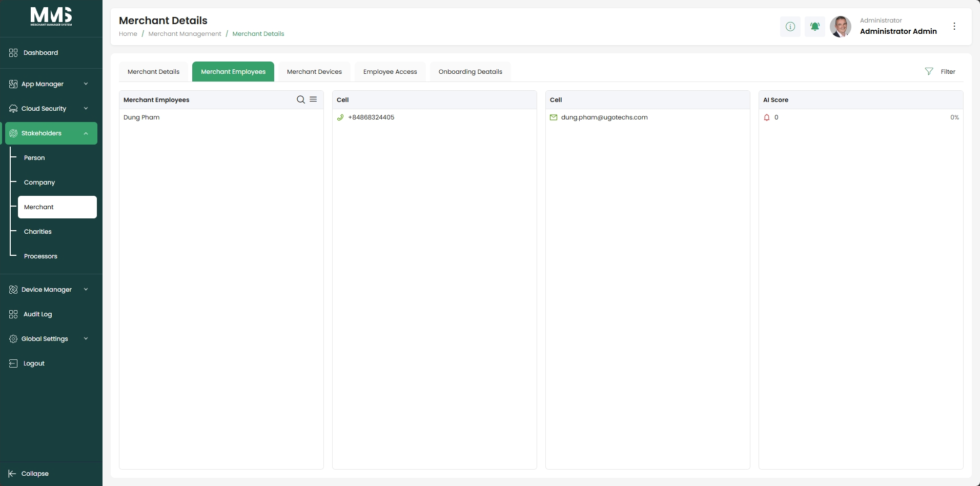This screenshot has width=980, height=486.
Task: Follow the Merchant Management breadcrumb link
Action: coord(185,34)
